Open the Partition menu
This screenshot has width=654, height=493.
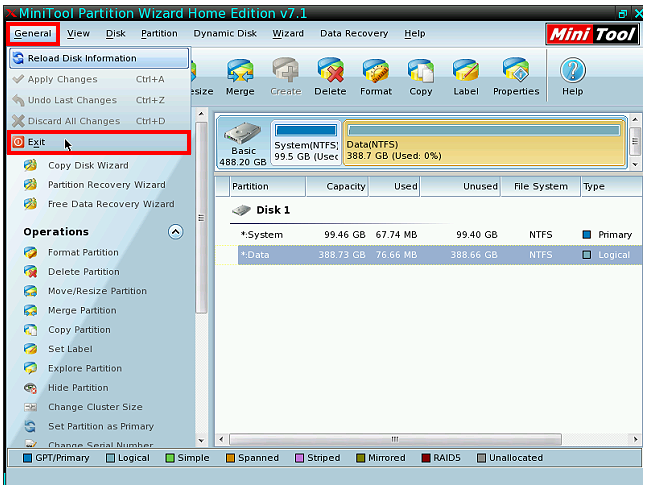click(159, 33)
